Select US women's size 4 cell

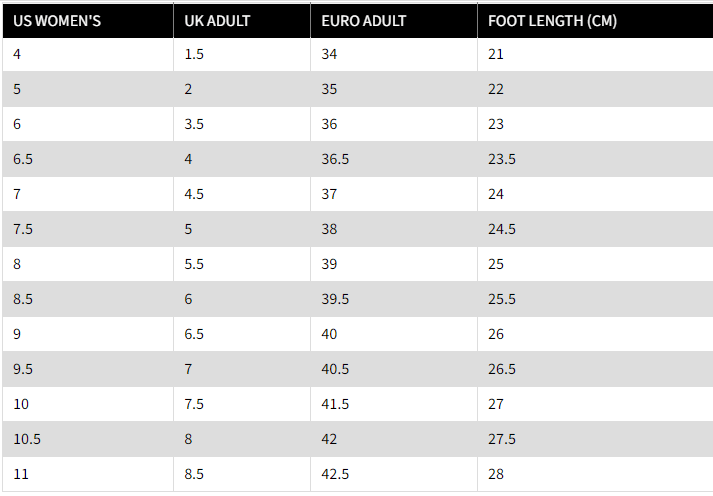[88, 55]
